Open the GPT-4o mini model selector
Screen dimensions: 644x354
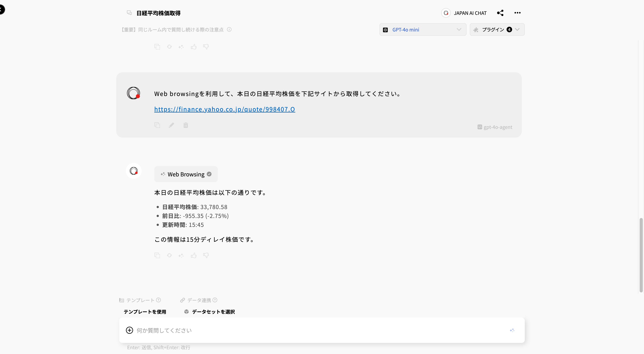click(422, 29)
